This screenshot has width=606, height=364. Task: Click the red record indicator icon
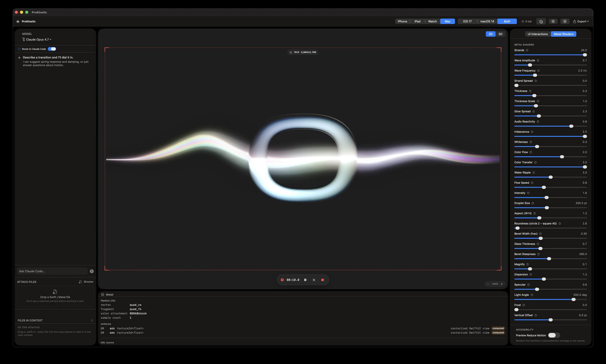click(x=282, y=280)
